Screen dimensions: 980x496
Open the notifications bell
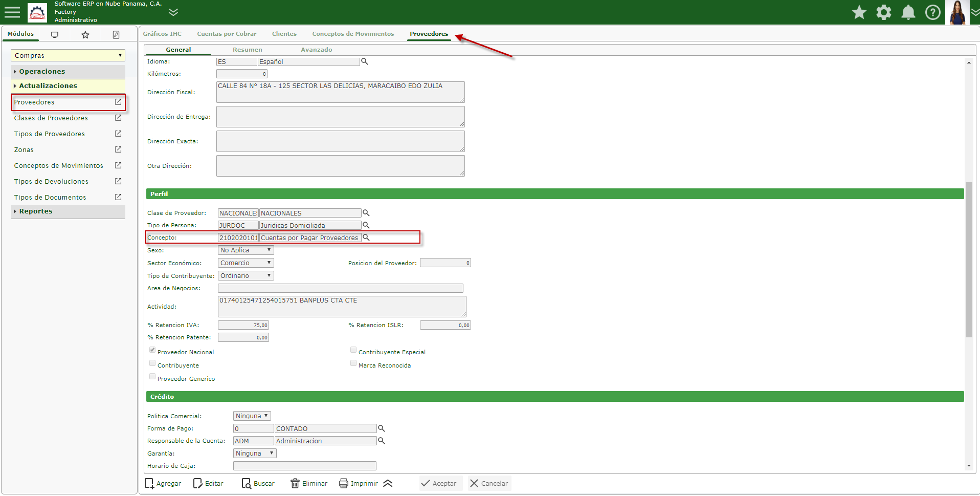[908, 12]
